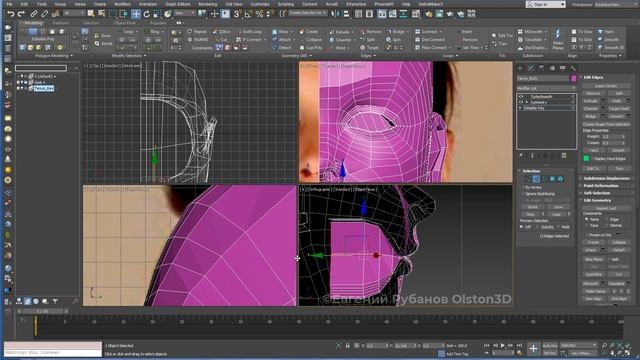Select the Select and Link tool

click(34, 14)
